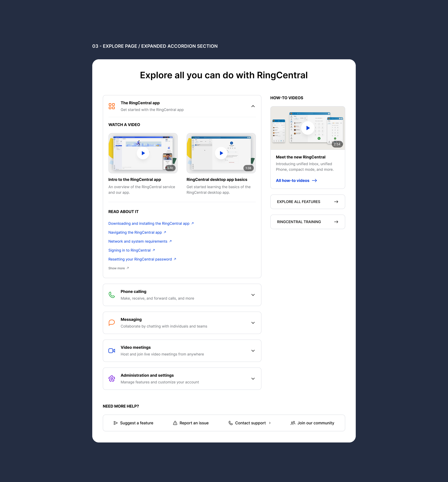Viewport: 448px width, 482px height.
Task: Play the Meet the new RingCentral video
Action: tap(308, 128)
